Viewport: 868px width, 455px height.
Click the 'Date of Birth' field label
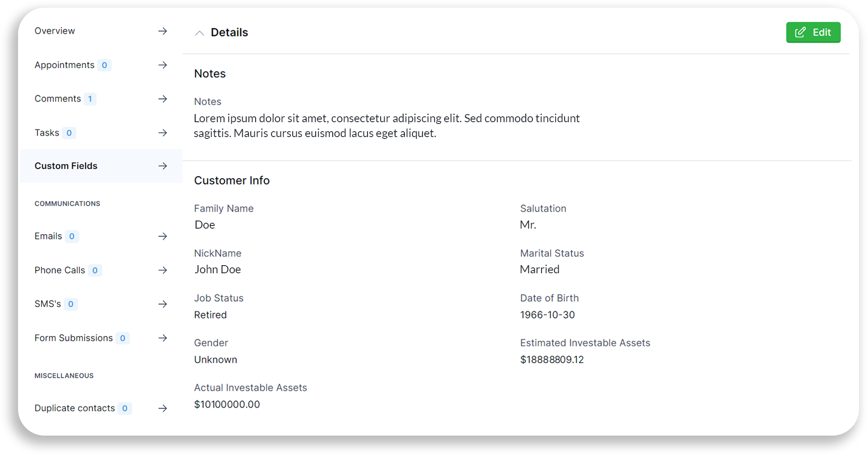(549, 298)
